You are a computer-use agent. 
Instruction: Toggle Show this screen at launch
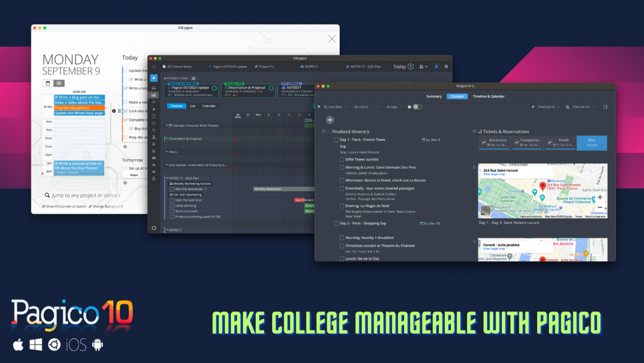tap(43, 206)
